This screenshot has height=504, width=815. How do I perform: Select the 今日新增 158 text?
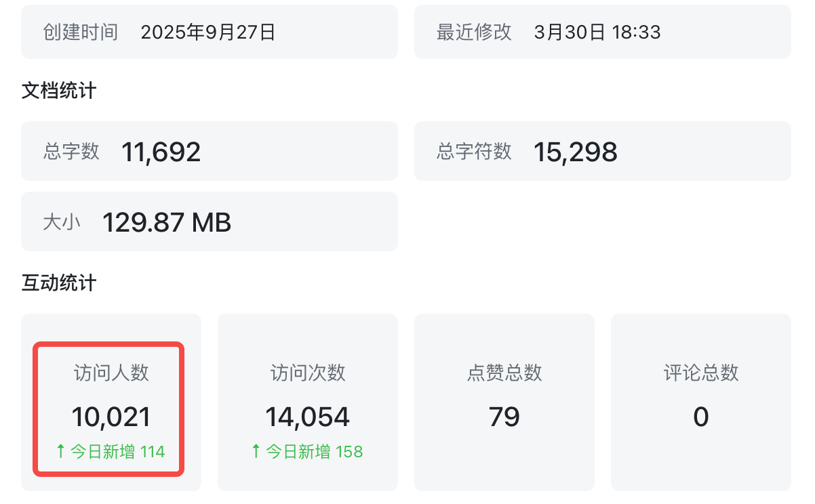314,451
